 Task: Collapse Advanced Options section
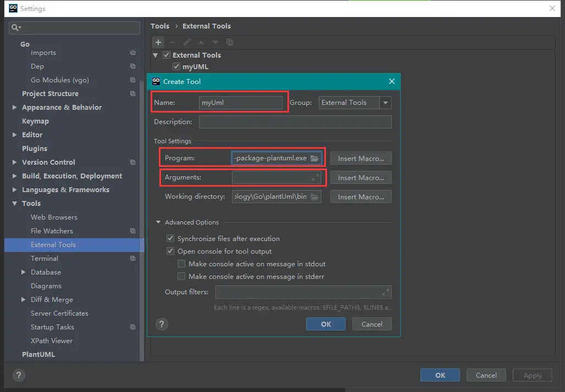click(158, 222)
